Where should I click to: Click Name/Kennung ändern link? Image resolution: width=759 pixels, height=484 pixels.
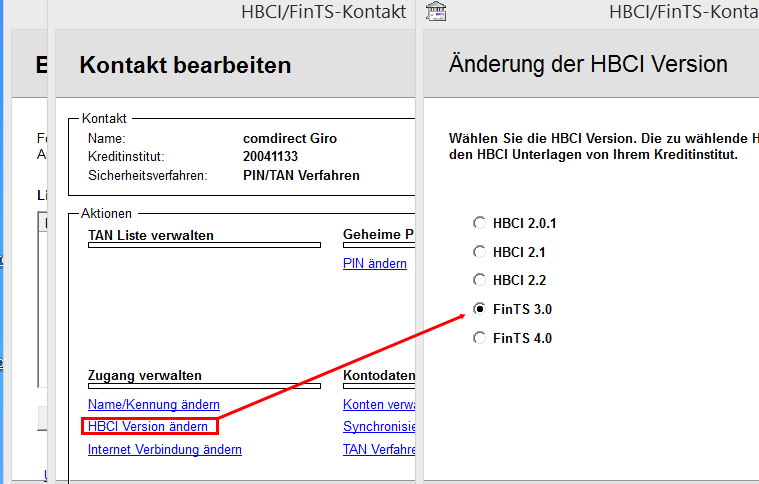click(153, 404)
